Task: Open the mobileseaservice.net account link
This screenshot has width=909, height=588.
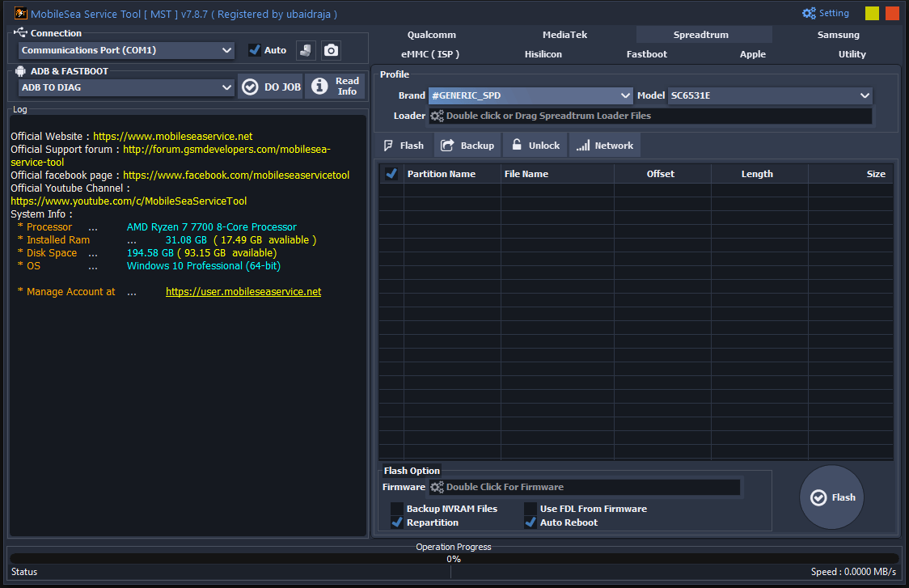Action: pos(243,291)
